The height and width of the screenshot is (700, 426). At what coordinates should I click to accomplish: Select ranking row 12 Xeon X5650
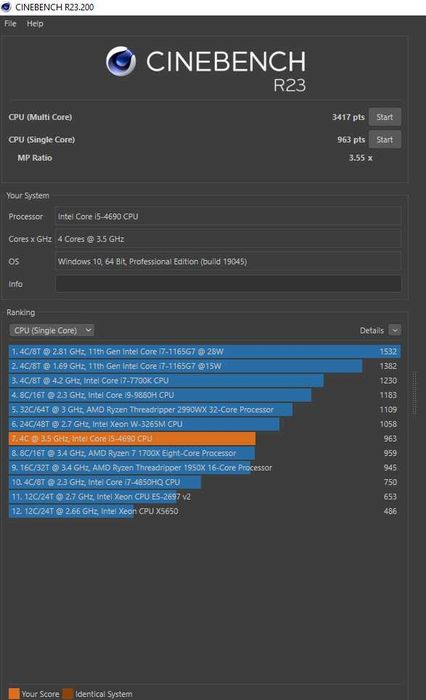tap(205, 511)
